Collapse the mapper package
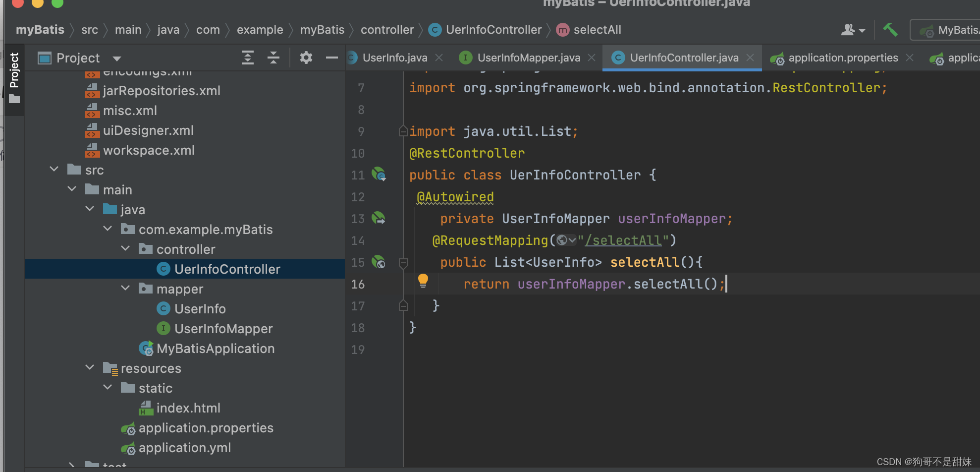 click(x=125, y=289)
